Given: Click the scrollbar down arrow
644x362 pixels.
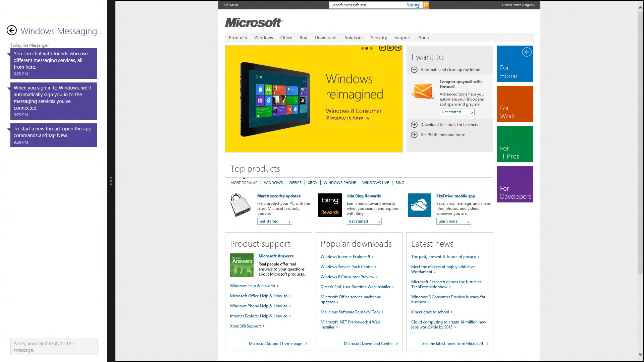Looking at the screenshot, I should 640,354.
